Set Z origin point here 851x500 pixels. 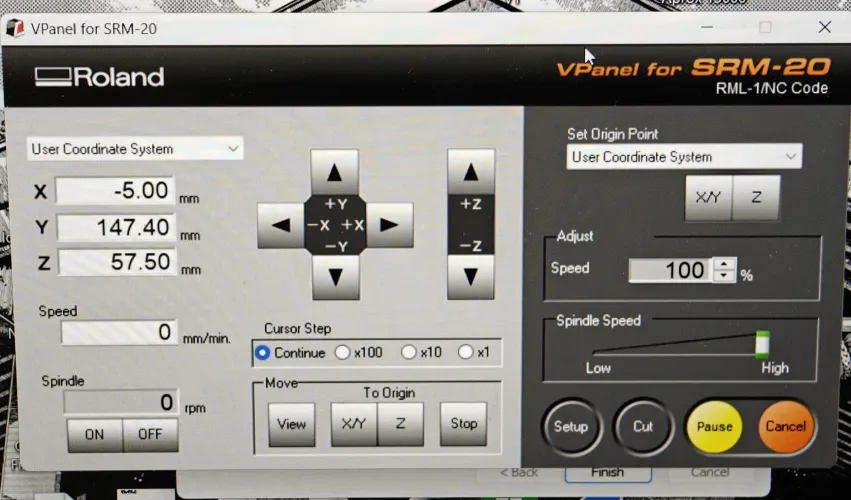[x=756, y=198]
